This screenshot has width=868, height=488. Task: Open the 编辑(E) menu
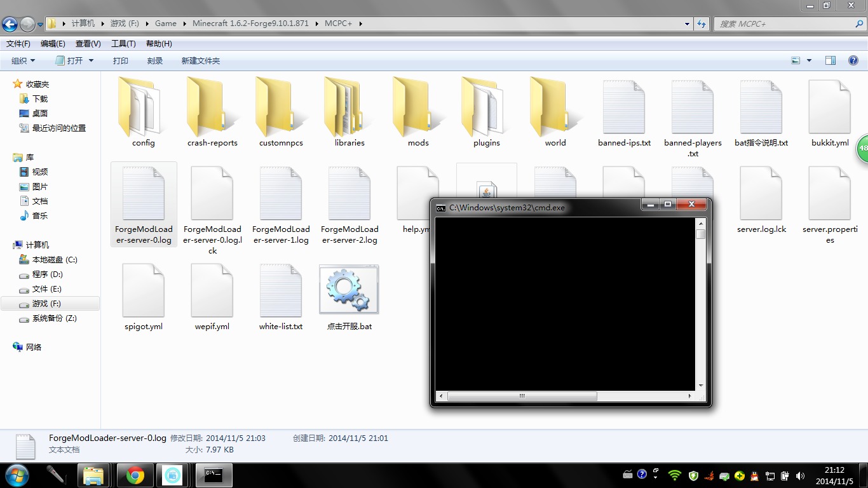click(x=53, y=44)
